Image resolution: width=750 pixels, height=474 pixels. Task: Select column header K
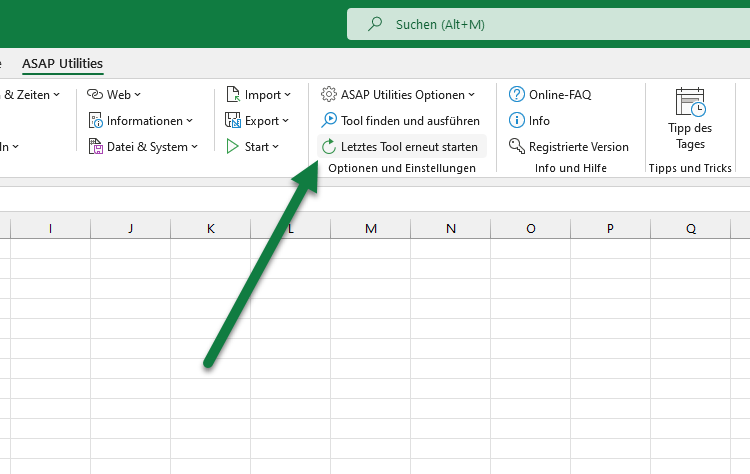[210, 229]
